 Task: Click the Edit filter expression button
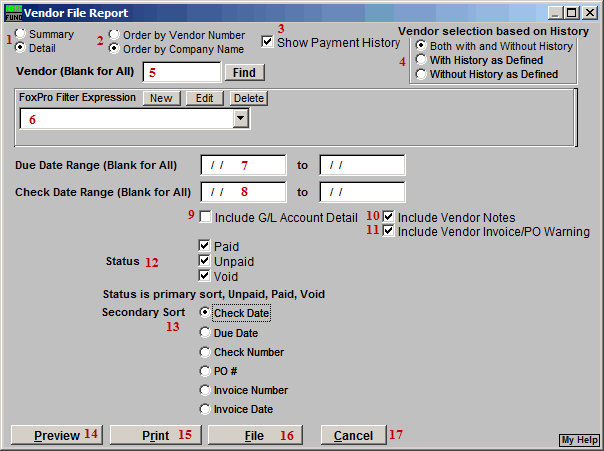203,98
